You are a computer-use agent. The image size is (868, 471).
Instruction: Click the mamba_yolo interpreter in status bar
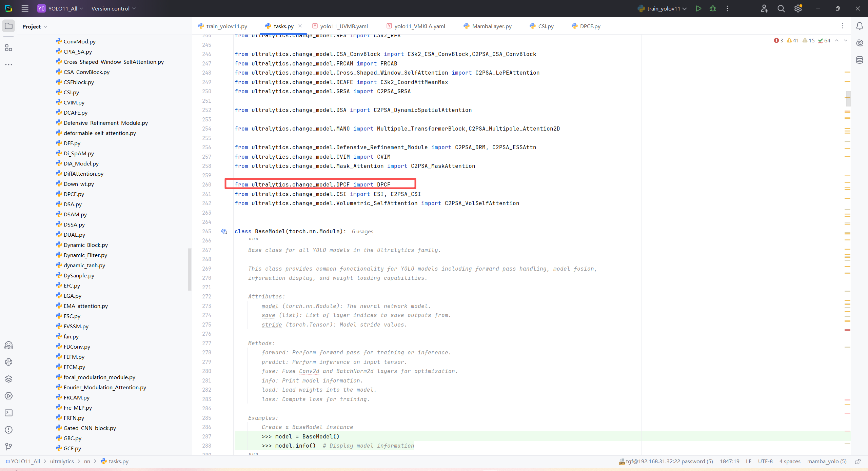[x=827, y=461]
